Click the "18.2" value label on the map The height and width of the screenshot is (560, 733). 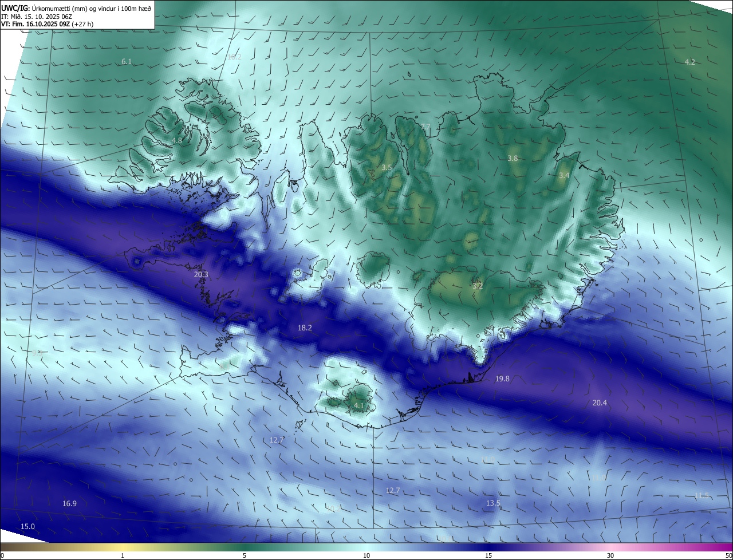[x=305, y=328]
